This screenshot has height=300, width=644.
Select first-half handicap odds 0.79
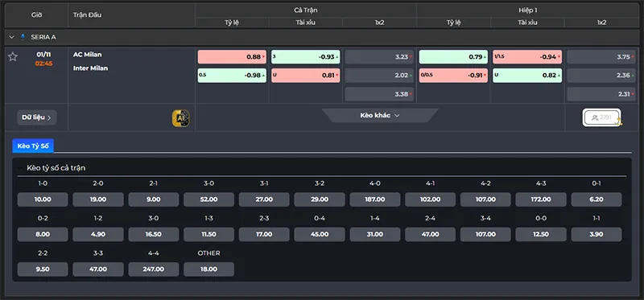click(453, 57)
